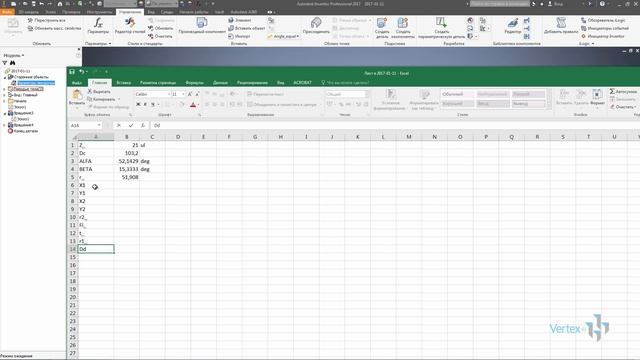The width and height of the screenshot is (640, 360).
Task: Click Create parametric part (iPart) icon
Action: [441, 28]
